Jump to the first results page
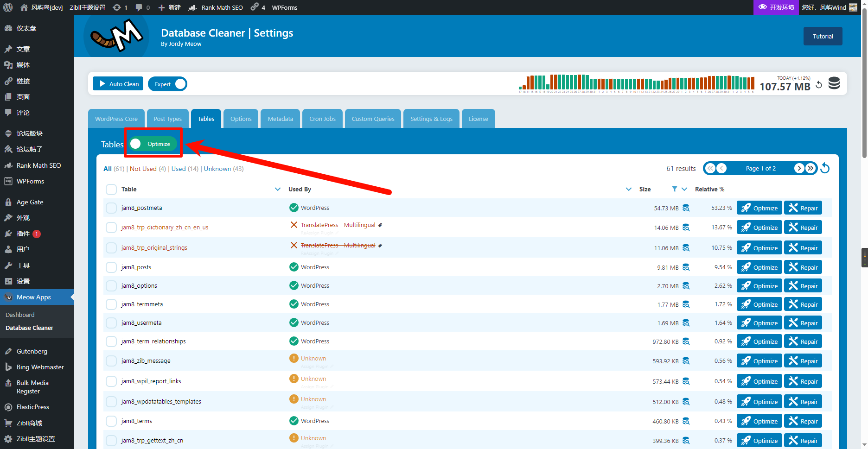The width and height of the screenshot is (868, 449). point(710,168)
